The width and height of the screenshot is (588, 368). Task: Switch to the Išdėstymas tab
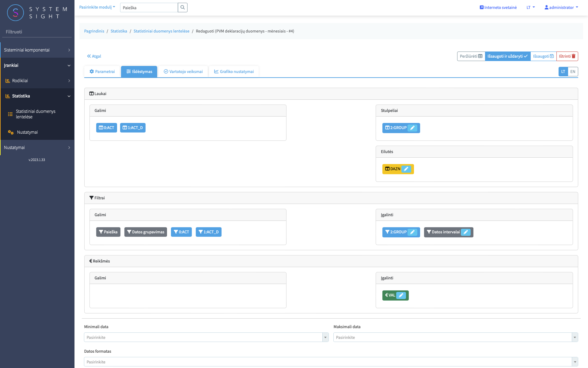pyautogui.click(x=139, y=71)
